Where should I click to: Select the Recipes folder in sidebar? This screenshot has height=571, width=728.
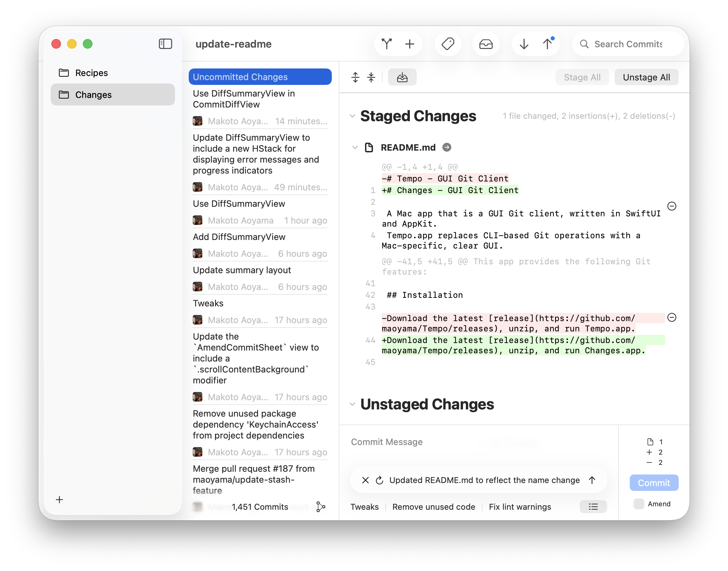pyautogui.click(x=91, y=73)
